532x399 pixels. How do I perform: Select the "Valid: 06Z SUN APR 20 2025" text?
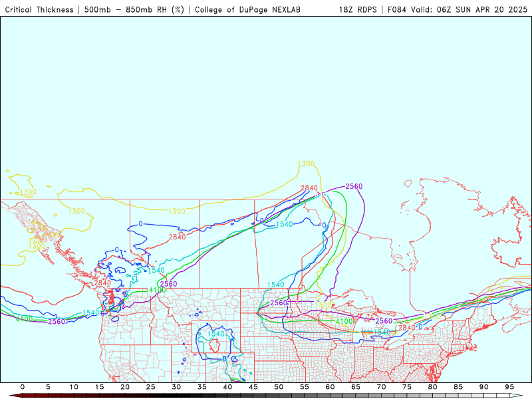click(469, 10)
